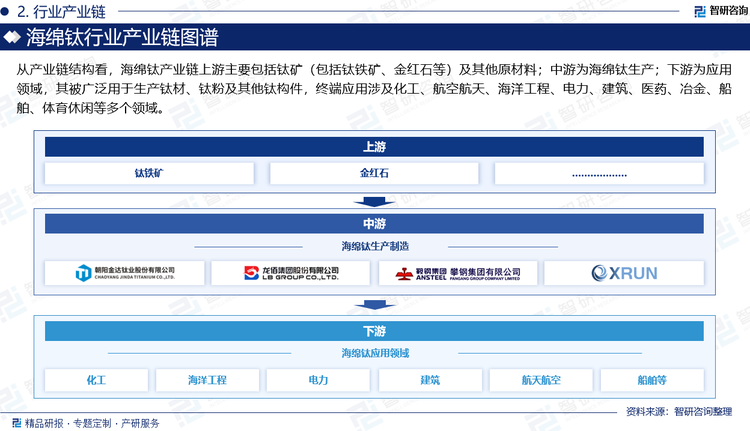Click the 朝阳金达钛业 company logo
The image size is (750, 431).
pyautogui.click(x=125, y=273)
